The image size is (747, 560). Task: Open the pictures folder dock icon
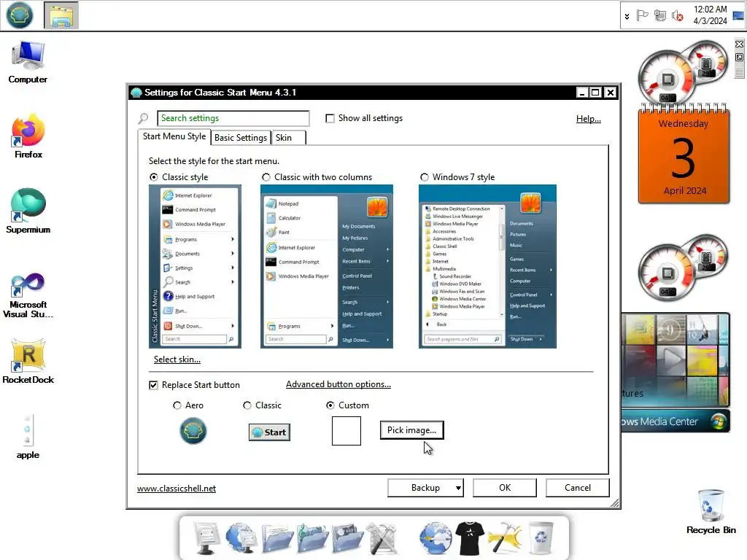347,538
